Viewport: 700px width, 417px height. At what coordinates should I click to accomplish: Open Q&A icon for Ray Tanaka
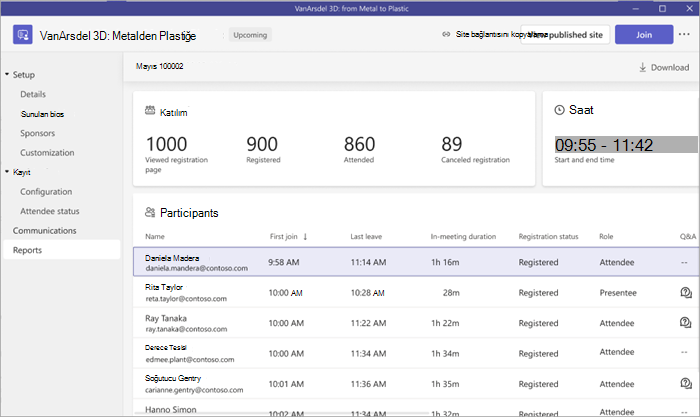click(685, 322)
